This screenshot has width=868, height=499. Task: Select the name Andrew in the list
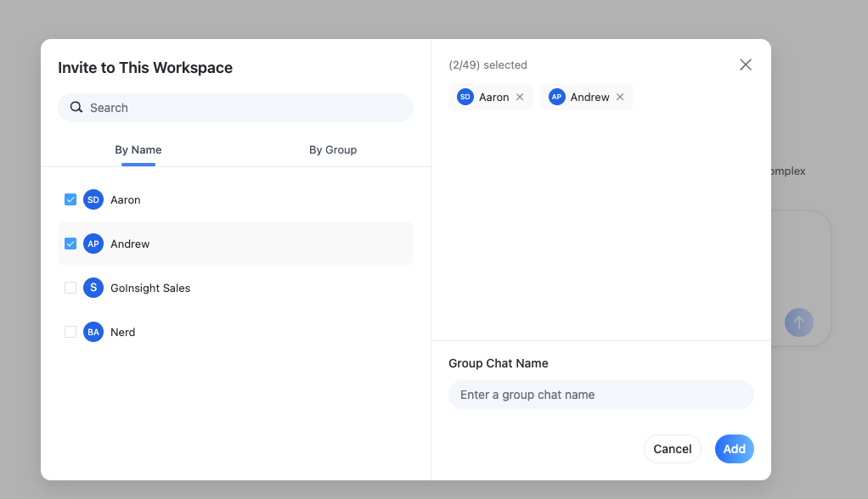(130, 244)
